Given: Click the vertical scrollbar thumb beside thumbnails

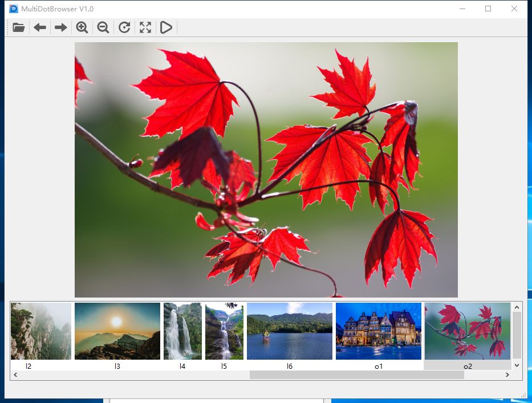Looking at the screenshot, I should coord(517,335).
